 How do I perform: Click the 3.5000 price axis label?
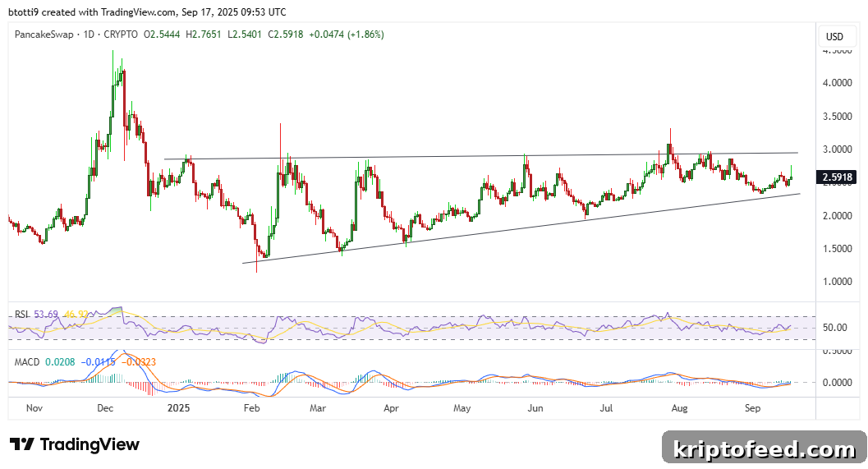click(x=838, y=117)
